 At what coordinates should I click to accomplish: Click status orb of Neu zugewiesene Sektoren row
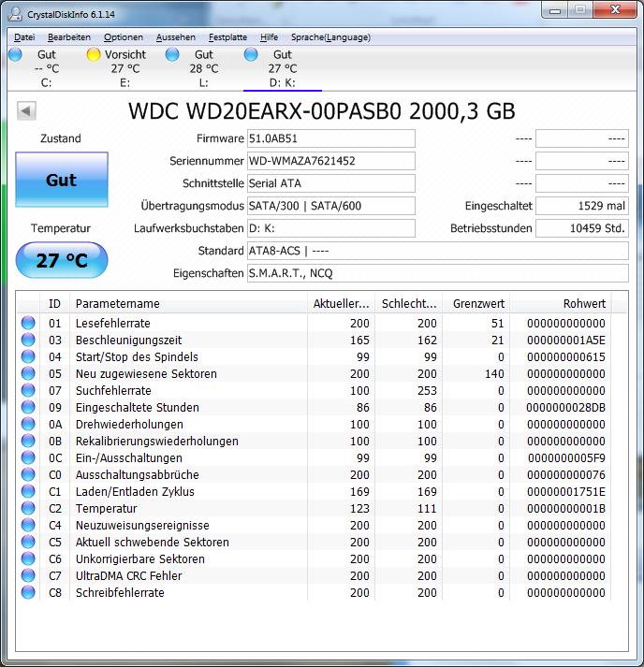[28, 373]
